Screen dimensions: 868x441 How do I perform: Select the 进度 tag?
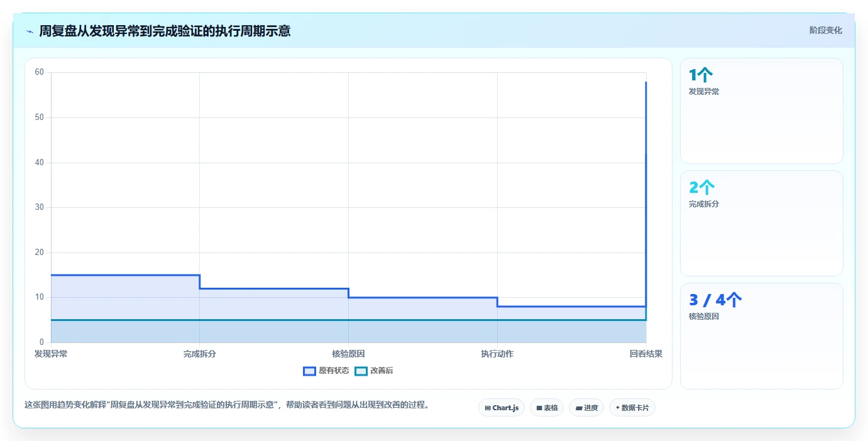pyautogui.click(x=586, y=408)
